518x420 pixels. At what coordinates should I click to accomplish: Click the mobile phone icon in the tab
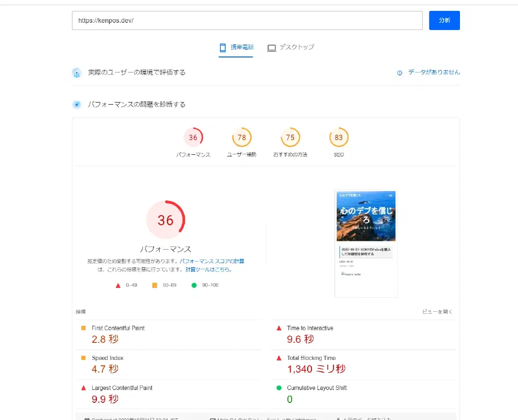click(x=223, y=48)
